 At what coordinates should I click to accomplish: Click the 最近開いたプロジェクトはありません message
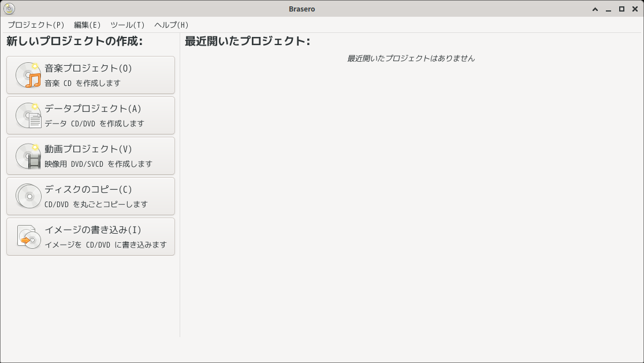coord(411,58)
